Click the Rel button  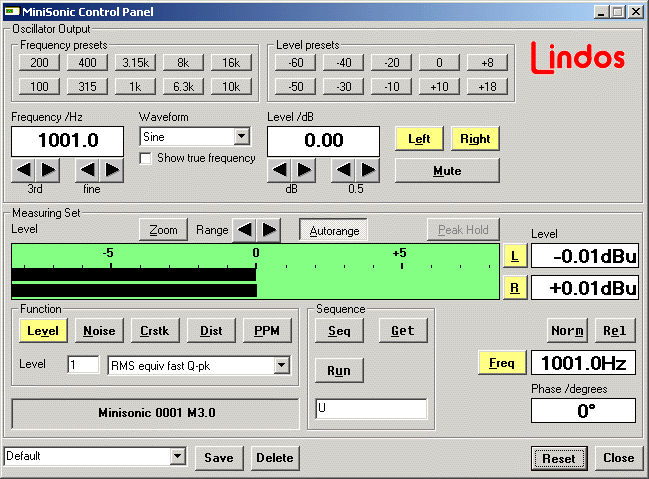(615, 331)
